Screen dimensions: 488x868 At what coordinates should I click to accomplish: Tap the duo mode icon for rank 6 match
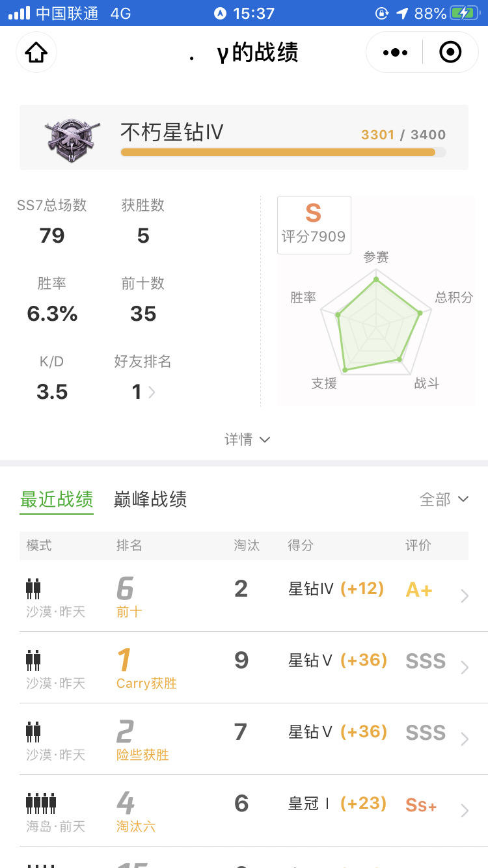33,589
